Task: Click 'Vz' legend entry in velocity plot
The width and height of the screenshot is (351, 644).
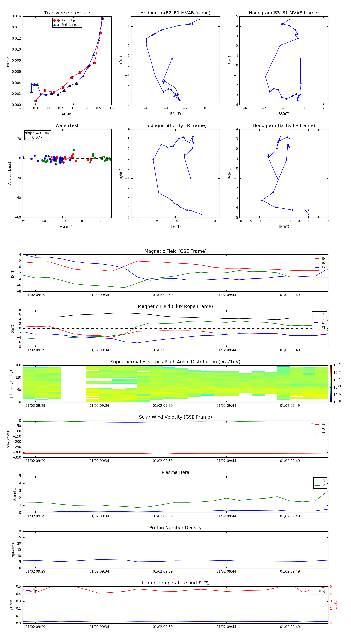Action: click(320, 433)
